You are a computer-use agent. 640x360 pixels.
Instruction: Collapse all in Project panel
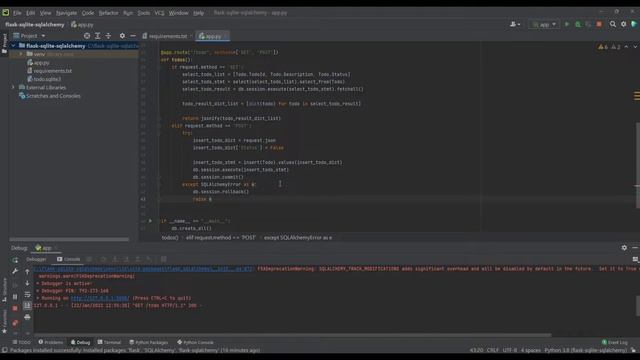[x=108, y=36]
